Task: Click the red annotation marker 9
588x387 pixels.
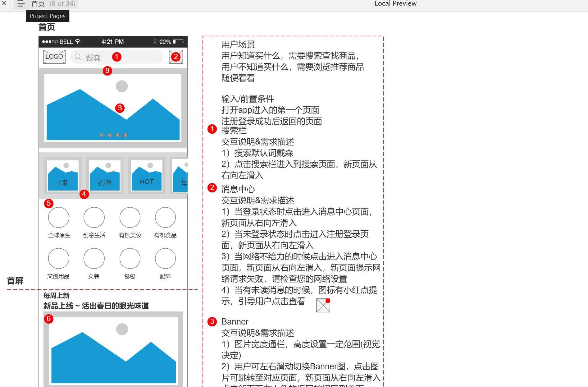Action: pyautogui.click(x=107, y=71)
